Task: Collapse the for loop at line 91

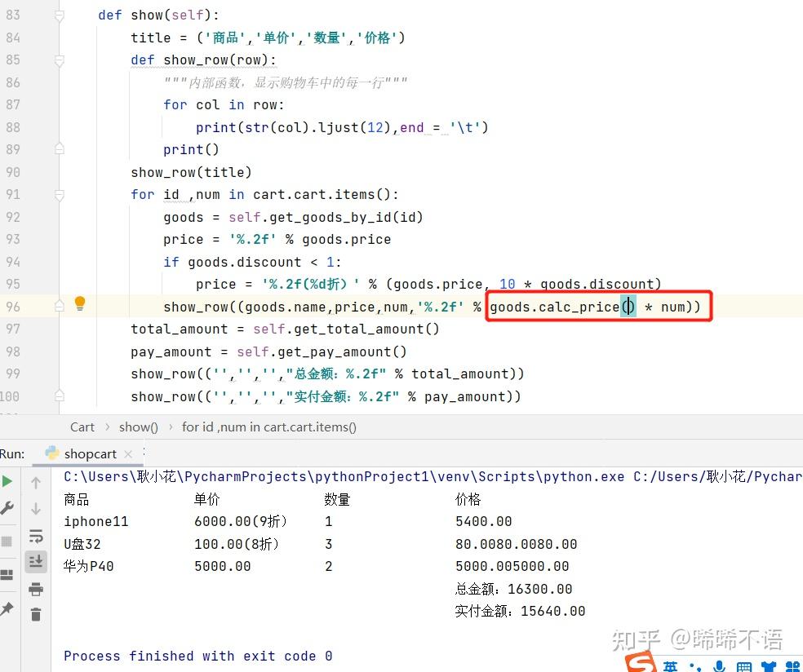Action: coord(58,194)
